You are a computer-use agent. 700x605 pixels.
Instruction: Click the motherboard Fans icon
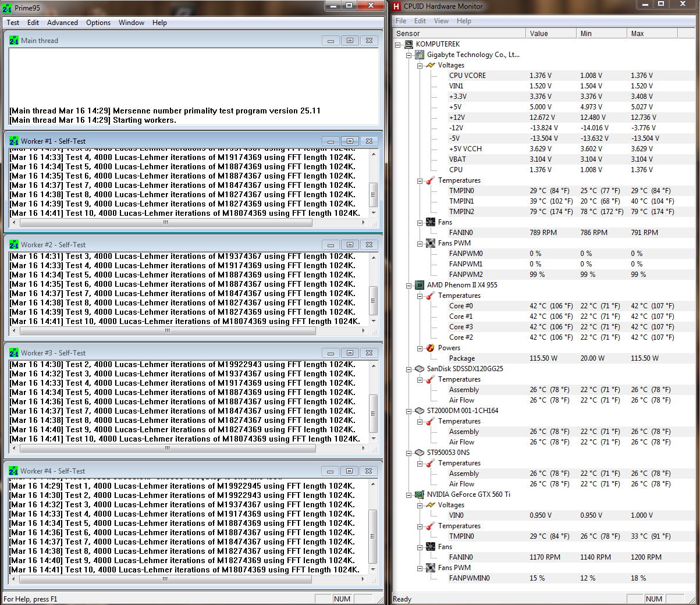(x=431, y=222)
